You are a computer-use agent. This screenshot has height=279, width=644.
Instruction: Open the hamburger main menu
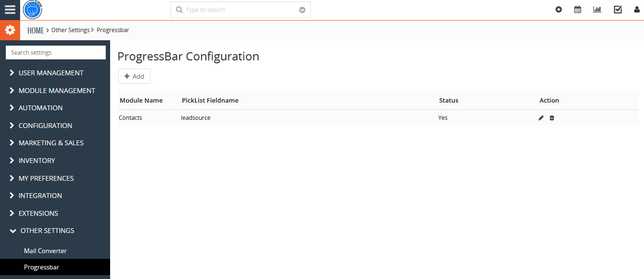tap(10, 10)
